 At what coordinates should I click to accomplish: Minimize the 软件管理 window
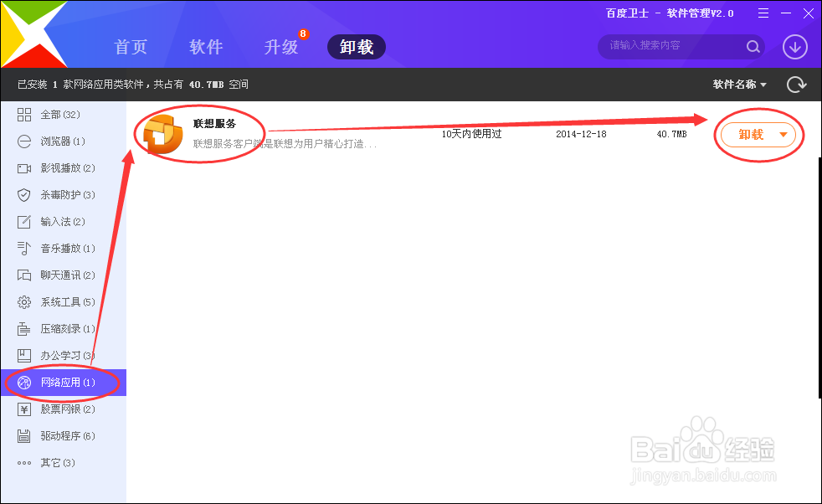point(786,13)
